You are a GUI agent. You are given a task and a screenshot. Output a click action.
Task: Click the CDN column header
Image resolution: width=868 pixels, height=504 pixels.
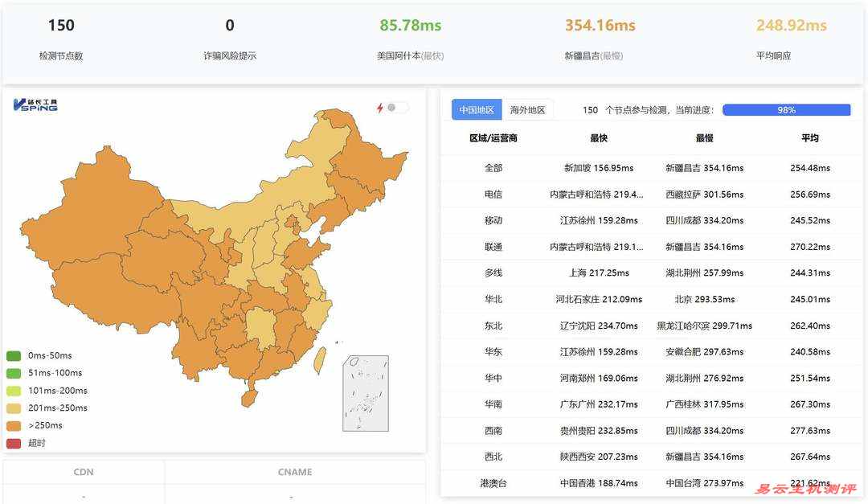84,472
